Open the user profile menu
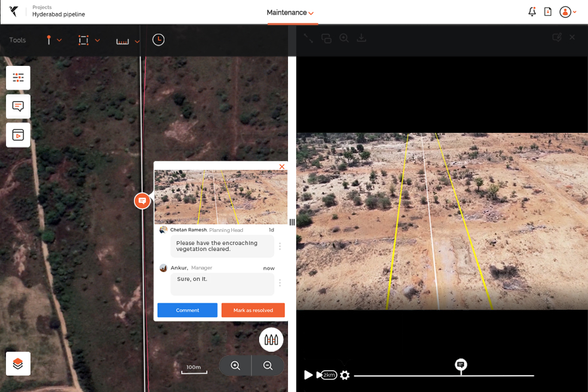Viewport: 588px width, 392px height. point(567,12)
